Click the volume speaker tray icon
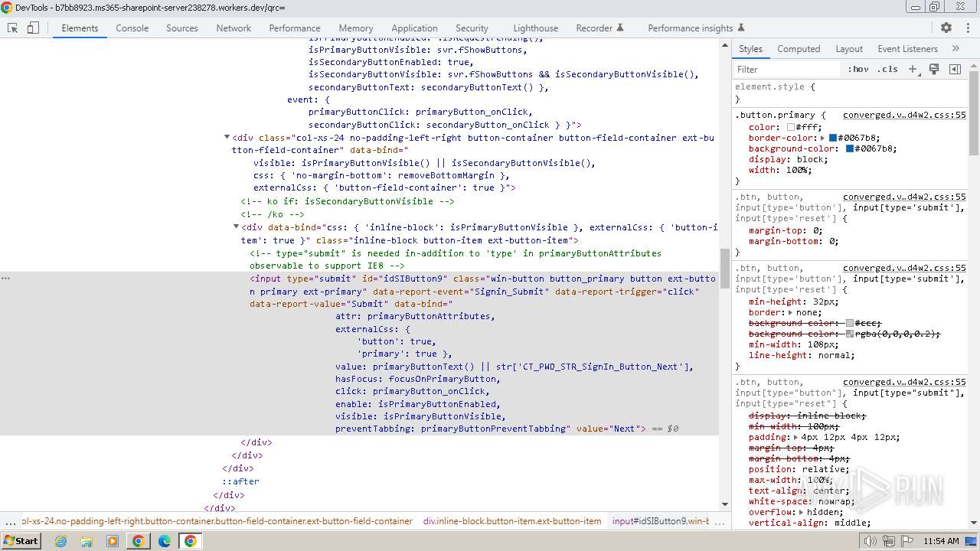The height and width of the screenshot is (551, 980). (x=870, y=541)
